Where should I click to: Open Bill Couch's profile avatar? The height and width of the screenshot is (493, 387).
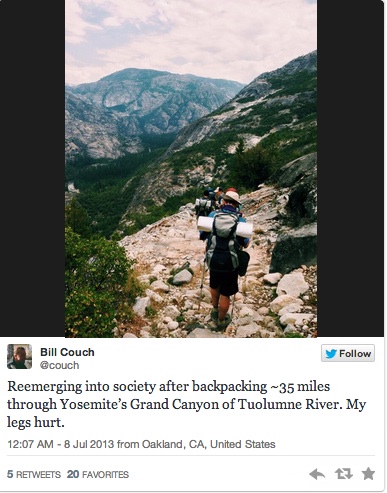click(x=19, y=356)
